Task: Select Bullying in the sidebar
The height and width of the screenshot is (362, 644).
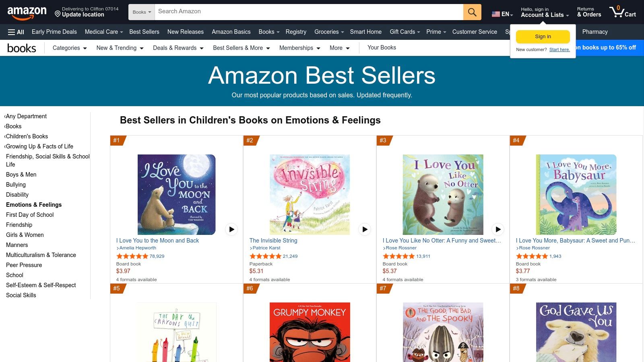Action: pyautogui.click(x=16, y=185)
